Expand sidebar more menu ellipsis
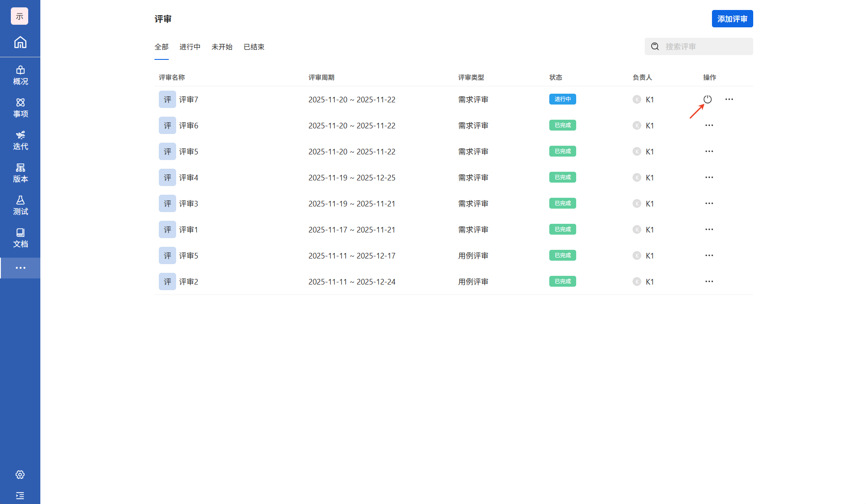866x504 pixels. pos(20,268)
